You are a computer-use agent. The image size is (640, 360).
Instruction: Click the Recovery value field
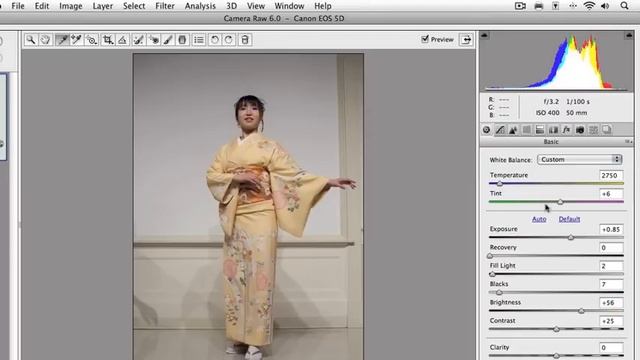[x=611, y=248]
